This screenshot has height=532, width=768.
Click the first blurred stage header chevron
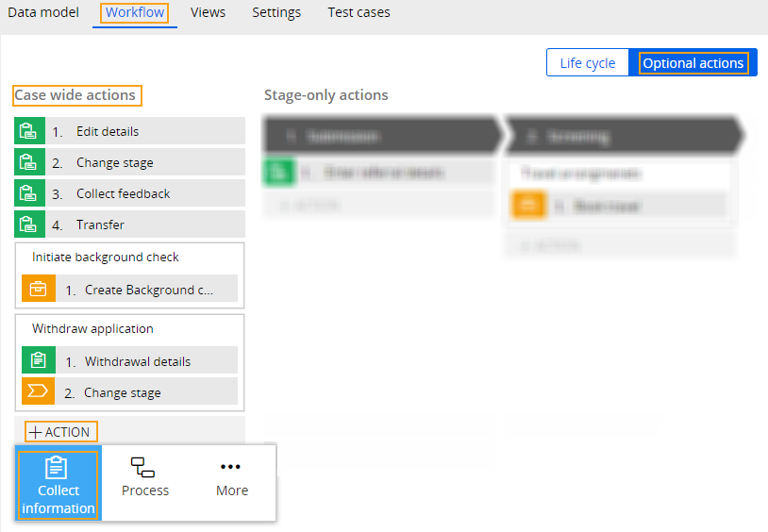382,136
